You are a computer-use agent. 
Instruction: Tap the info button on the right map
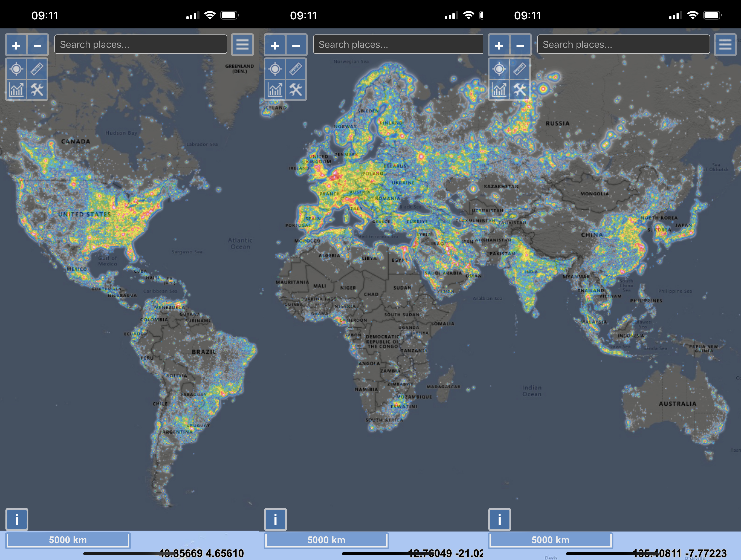click(x=499, y=519)
